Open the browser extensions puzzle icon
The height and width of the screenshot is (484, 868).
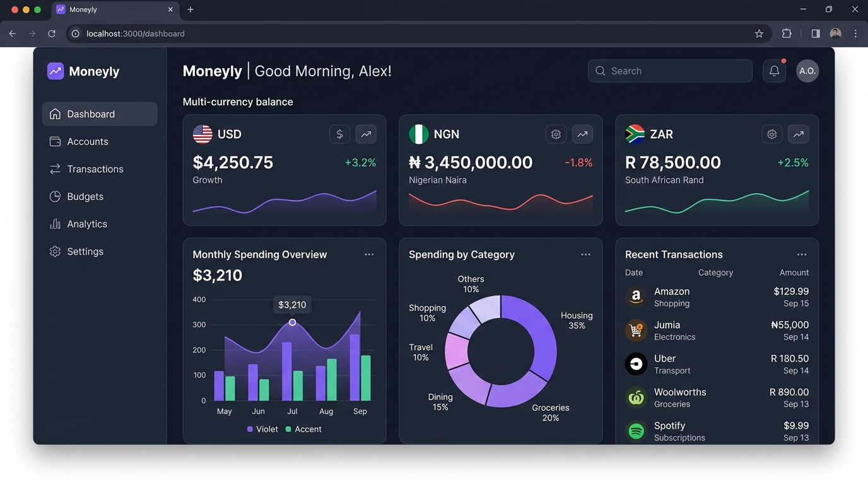(x=787, y=34)
